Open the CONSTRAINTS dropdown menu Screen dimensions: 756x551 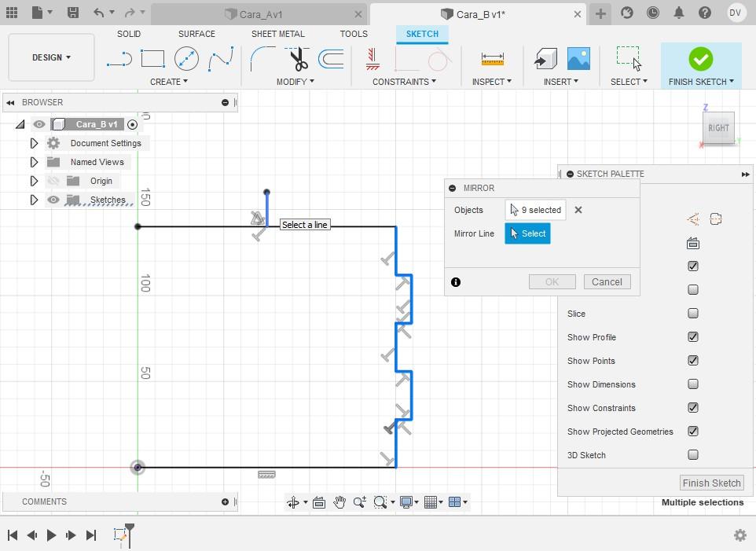pyautogui.click(x=404, y=82)
